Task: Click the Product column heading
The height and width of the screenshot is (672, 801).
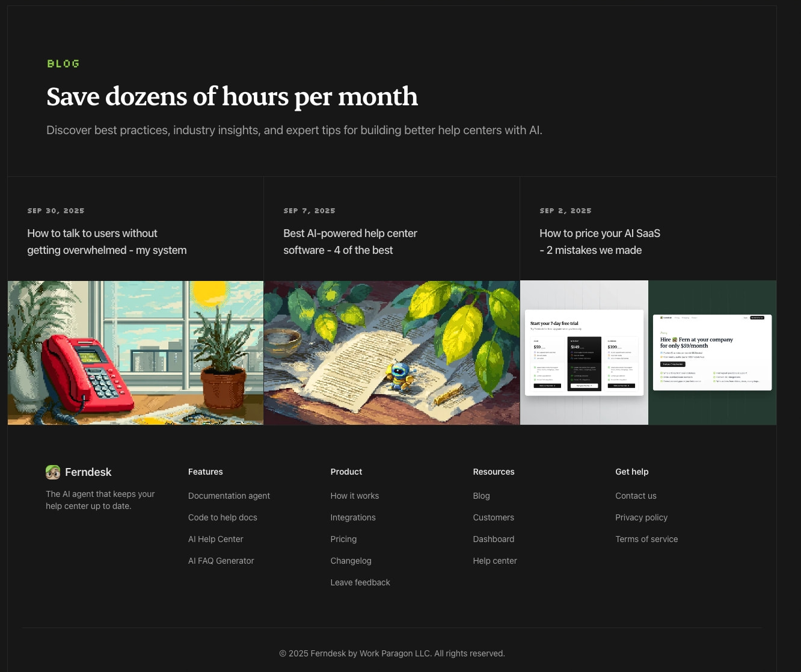Action: [x=346, y=472]
